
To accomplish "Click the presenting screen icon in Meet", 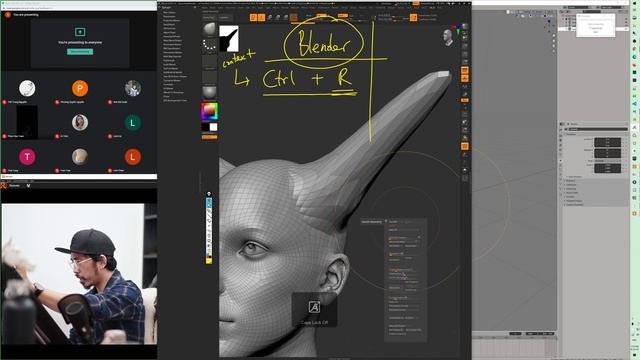I will [x=80, y=31].
